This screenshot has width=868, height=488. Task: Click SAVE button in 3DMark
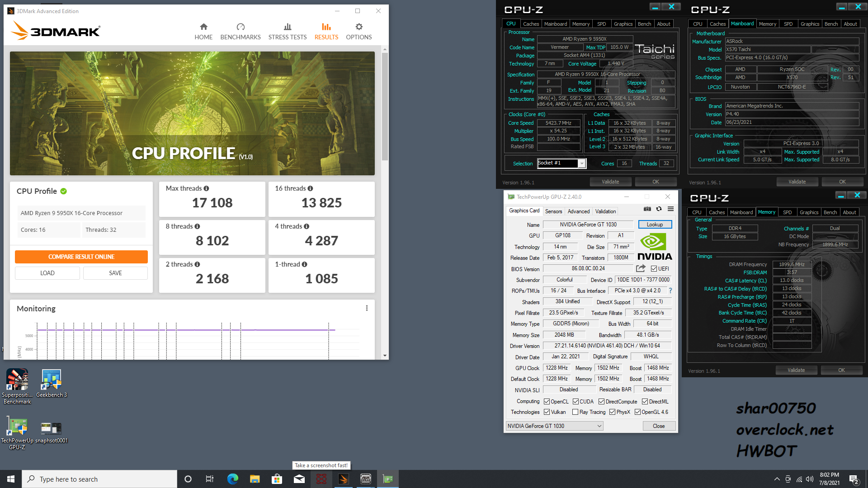pos(115,273)
